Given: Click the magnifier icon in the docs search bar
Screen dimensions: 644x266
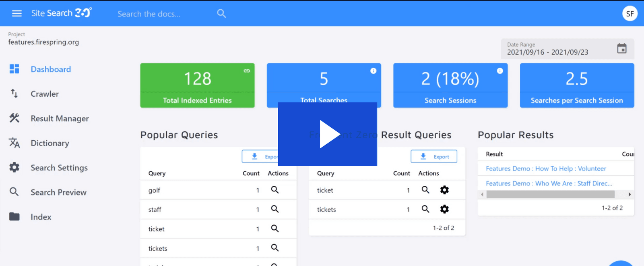Looking at the screenshot, I should tap(221, 14).
